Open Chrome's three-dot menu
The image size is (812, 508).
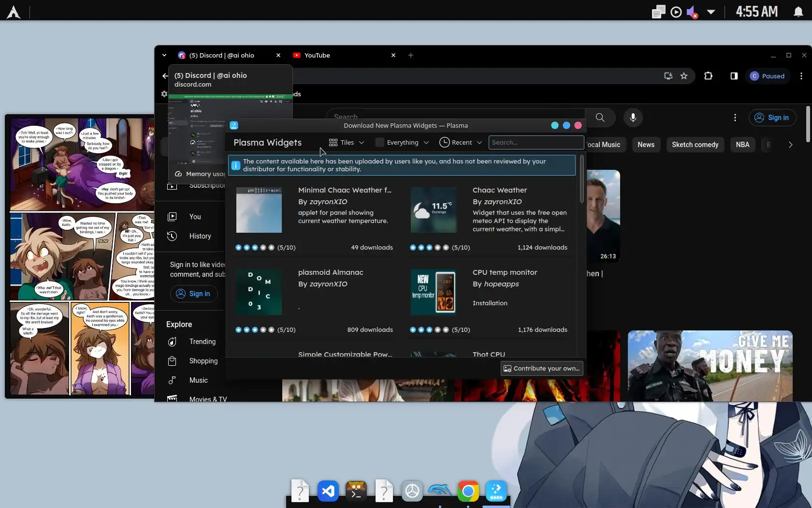pos(801,76)
